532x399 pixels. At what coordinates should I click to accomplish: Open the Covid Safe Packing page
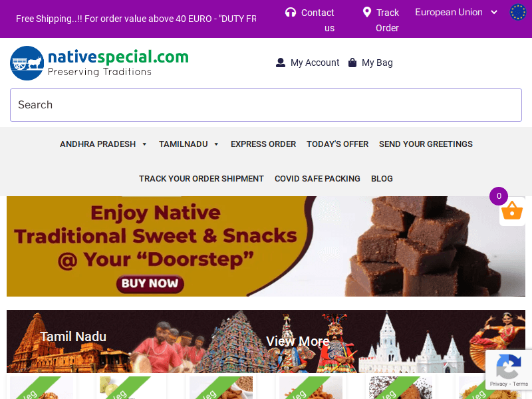(318, 179)
